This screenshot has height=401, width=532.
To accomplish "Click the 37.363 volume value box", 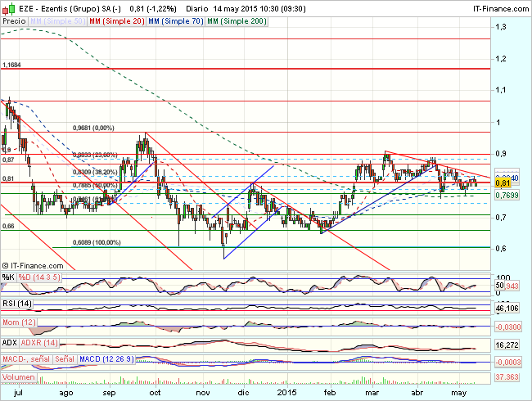I will pyautogui.click(x=507, y=377).
